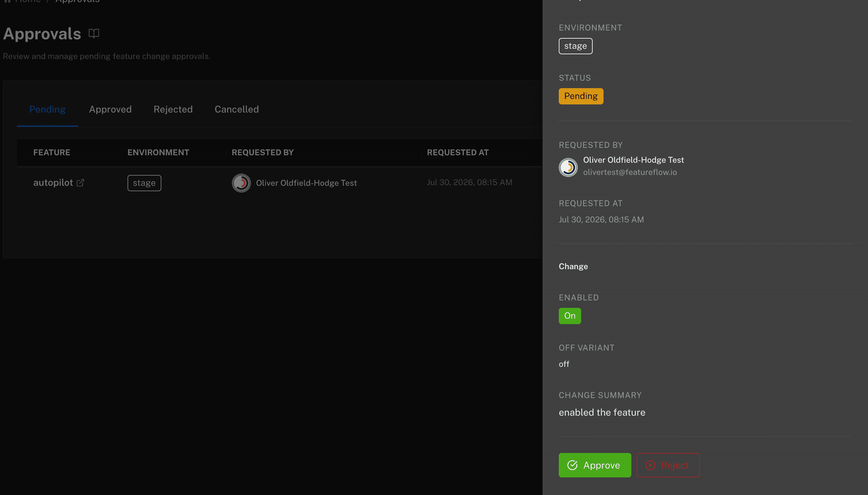Switch to the Rejected tab
This screenshot has width=868, height=495.
(173, 109)
